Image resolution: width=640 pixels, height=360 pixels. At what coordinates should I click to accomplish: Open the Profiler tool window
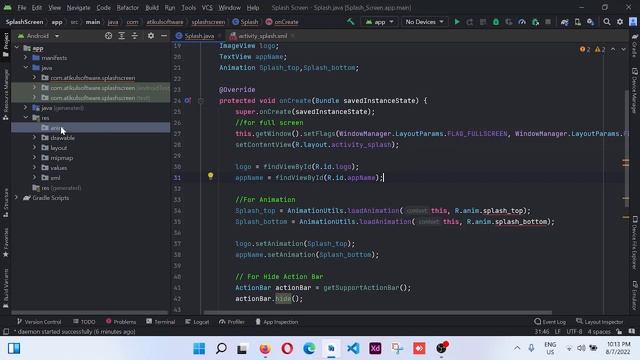(232, 322)
